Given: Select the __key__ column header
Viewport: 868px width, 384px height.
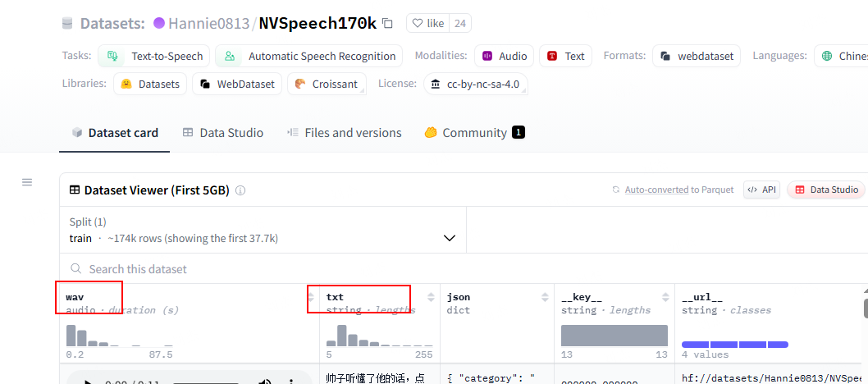Looking at the screenshot, I should pyautogui.click(x=582, y=297).
